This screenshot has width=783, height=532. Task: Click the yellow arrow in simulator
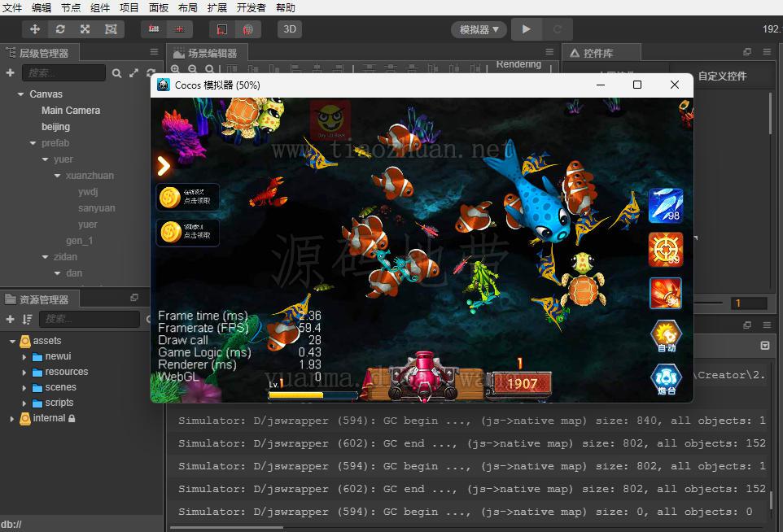(164, 166)
